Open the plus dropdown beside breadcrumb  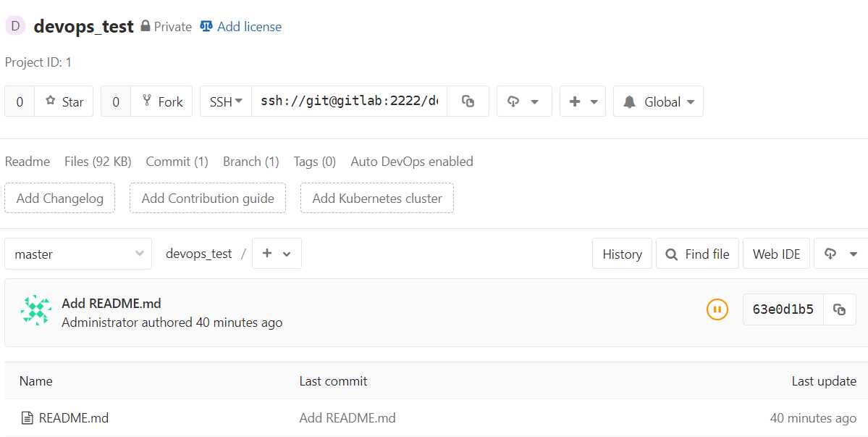[277, 254]
